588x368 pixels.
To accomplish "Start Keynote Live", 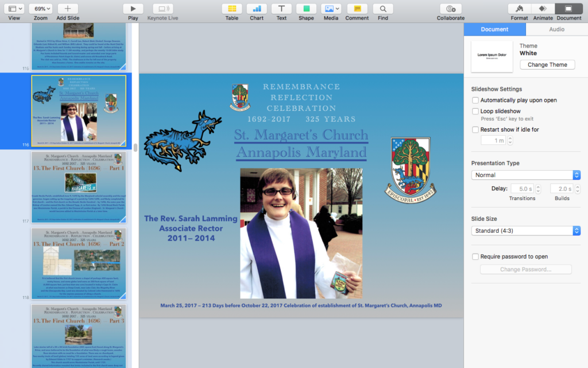I will [163, 9].
